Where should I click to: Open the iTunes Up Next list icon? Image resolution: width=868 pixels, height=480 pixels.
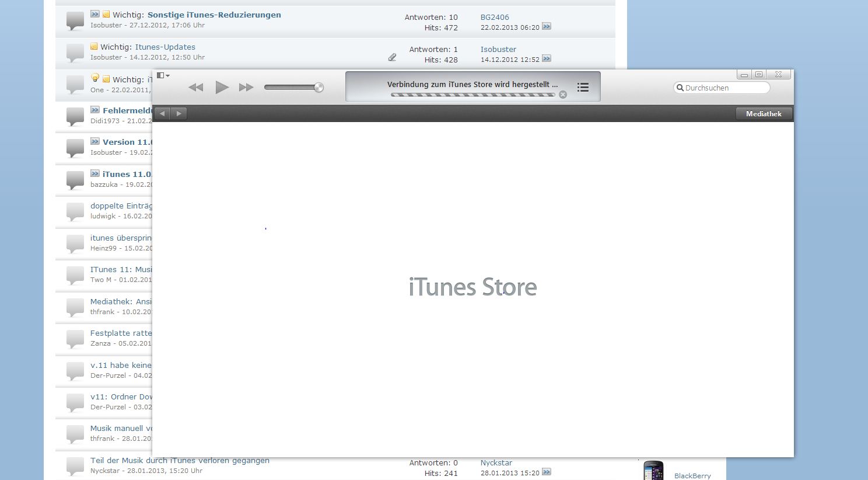pyautogui.click(x=583, y=87)
